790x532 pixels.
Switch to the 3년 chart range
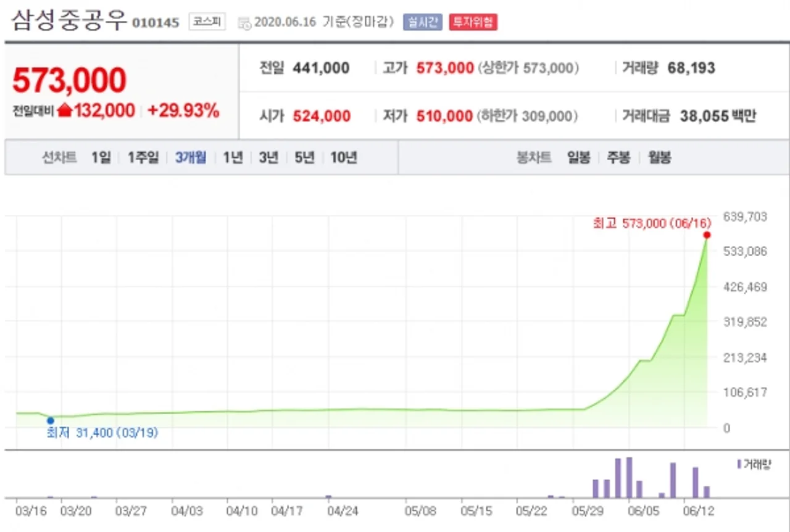[268, 157]
